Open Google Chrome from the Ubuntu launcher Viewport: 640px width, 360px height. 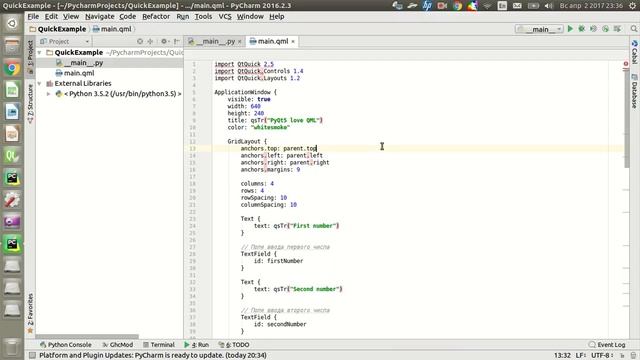tap(12, 68)
